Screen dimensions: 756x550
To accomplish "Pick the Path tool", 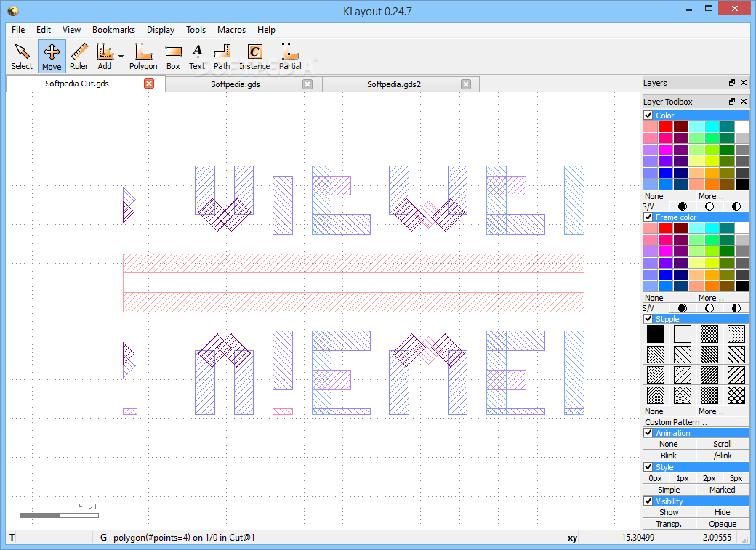I will point(222,57).
